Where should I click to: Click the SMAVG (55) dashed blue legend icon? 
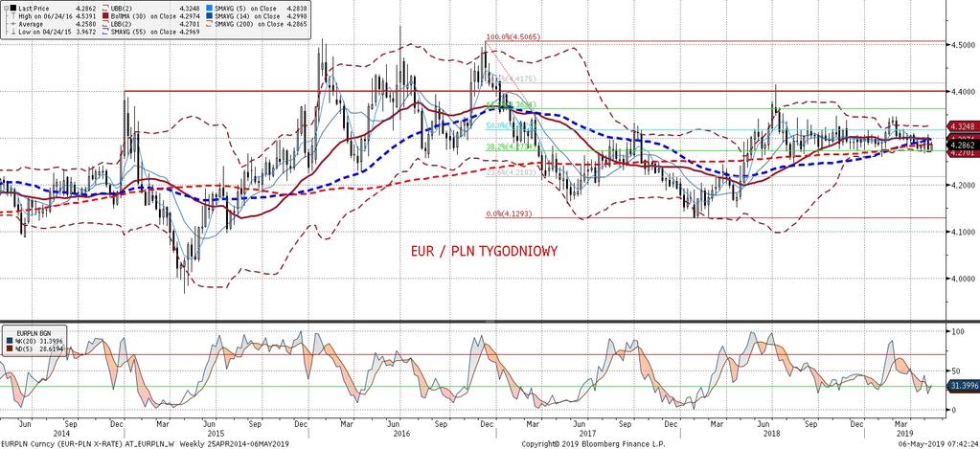pyautogui.click(x=105, y=32)
